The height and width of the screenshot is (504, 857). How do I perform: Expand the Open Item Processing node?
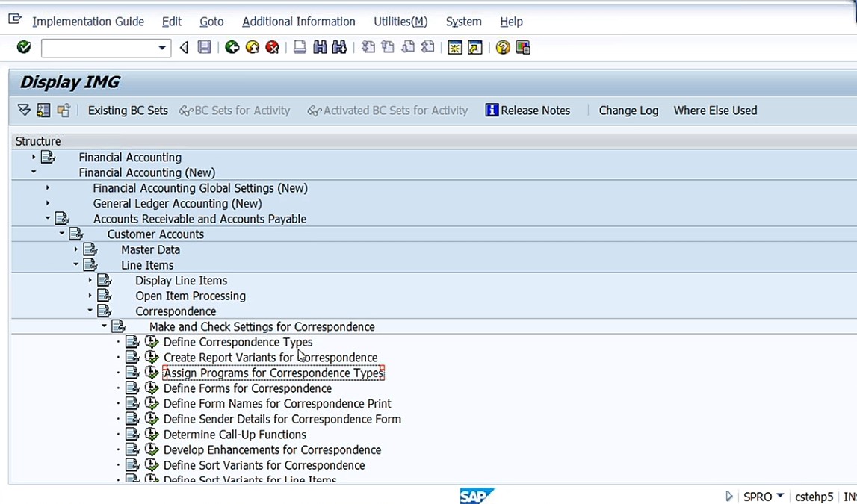tap(90, 296)
